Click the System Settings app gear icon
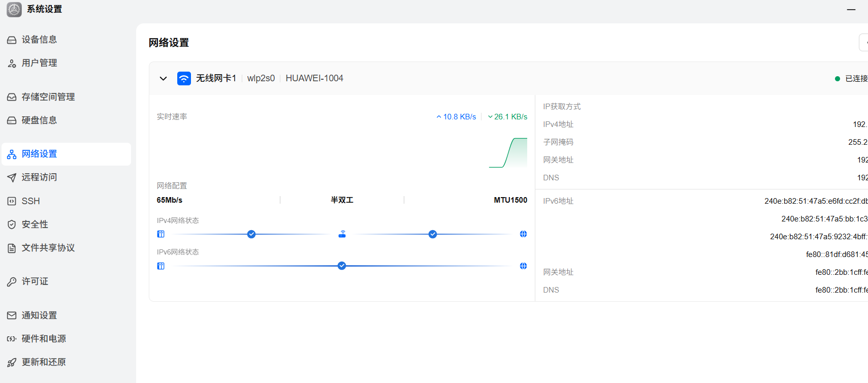This screenshot has width=868, height=383. point(14,9)
